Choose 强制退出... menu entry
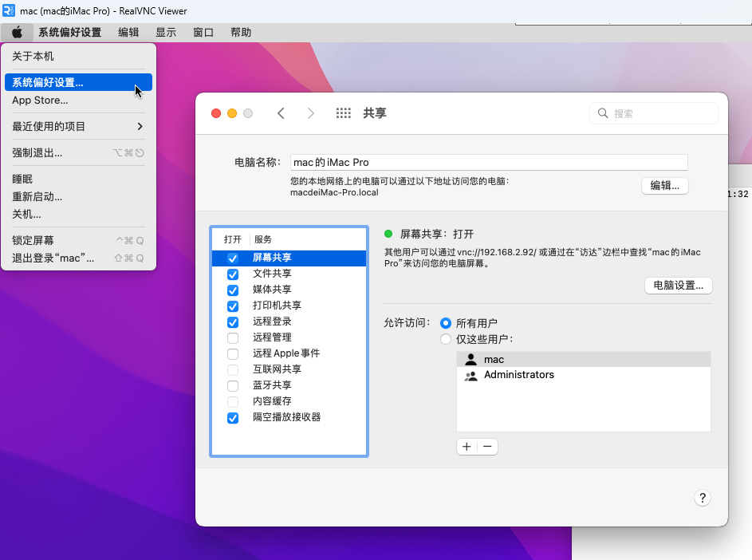 (79, 152)
